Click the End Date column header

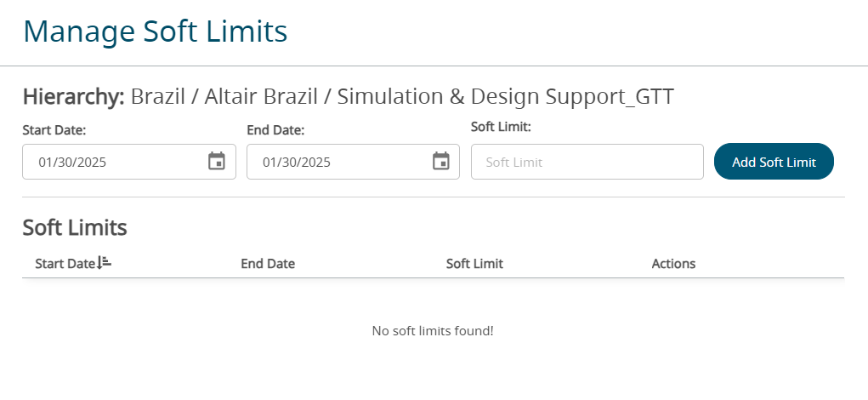(x=268, y=264)
